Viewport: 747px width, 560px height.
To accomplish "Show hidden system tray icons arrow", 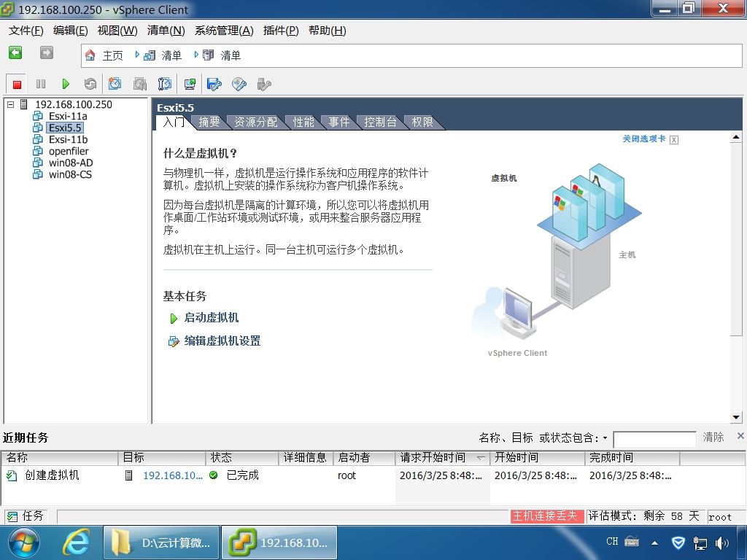I will [x=655, y=542].
